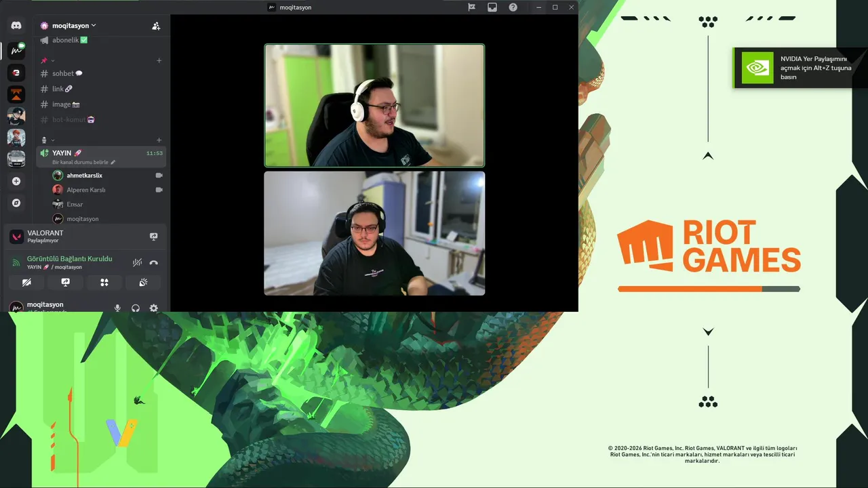Toggle camera off in voice panel
This screenshot has width=868, height=488.
(x=26, y=282)
